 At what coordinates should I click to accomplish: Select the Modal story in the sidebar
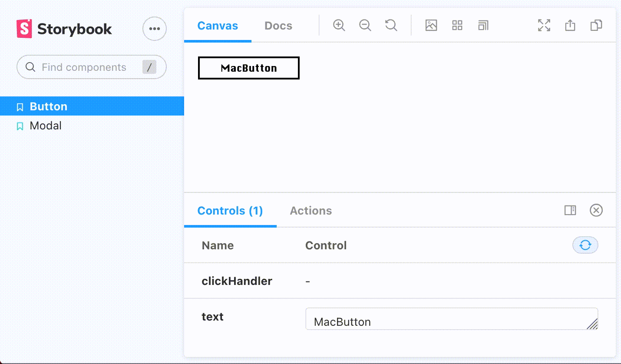46,126
